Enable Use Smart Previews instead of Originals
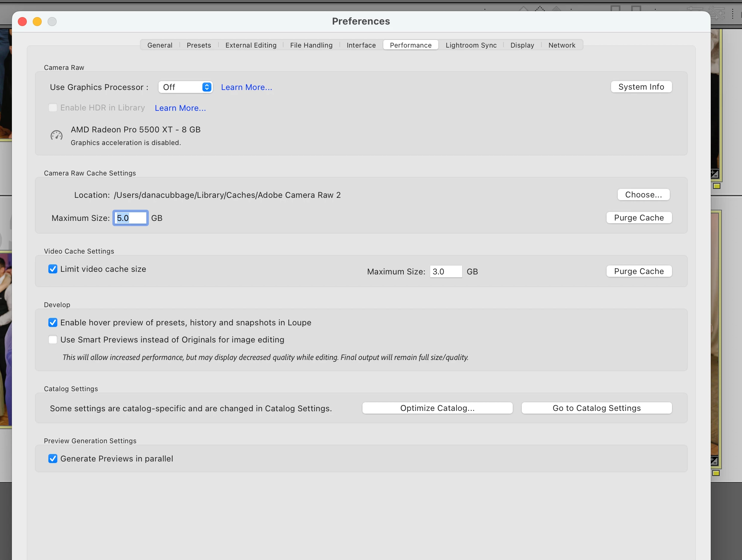The height and width of the screenshot is (560, 742). tap(53, 339)
